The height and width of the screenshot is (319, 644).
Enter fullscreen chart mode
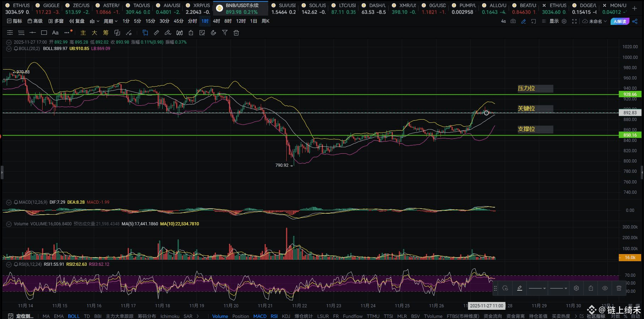click(574, 21)
